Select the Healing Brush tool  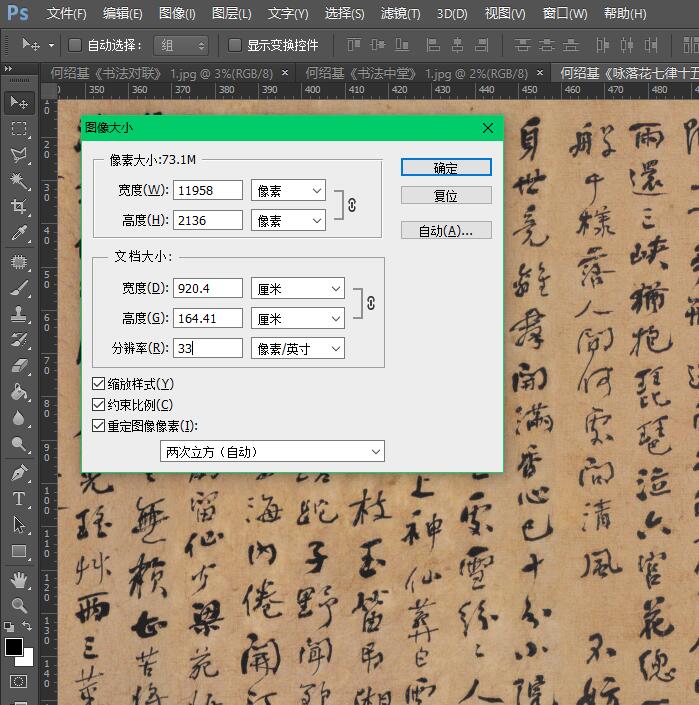tap(19, 262)
